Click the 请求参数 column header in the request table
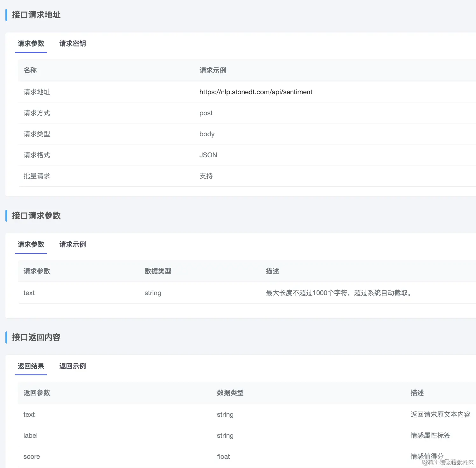The width and height of the screenshot is (476, 468). point(37,271)
